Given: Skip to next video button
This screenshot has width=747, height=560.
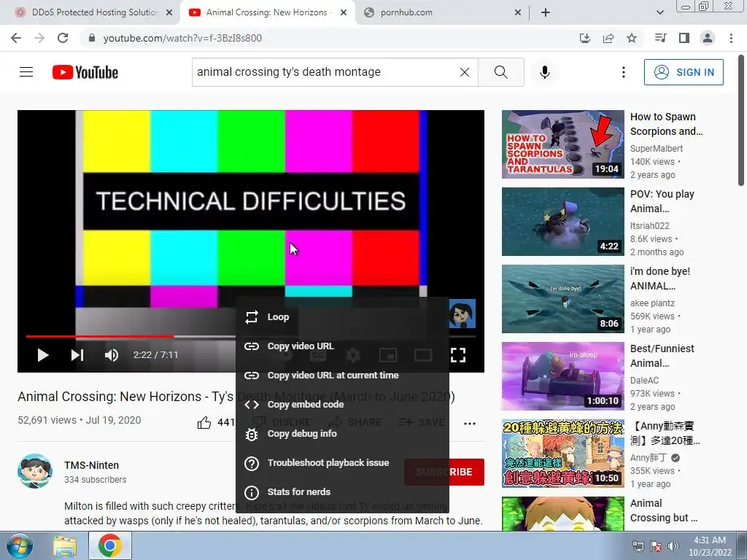Looking at the screenshot, I should (77, 355).
